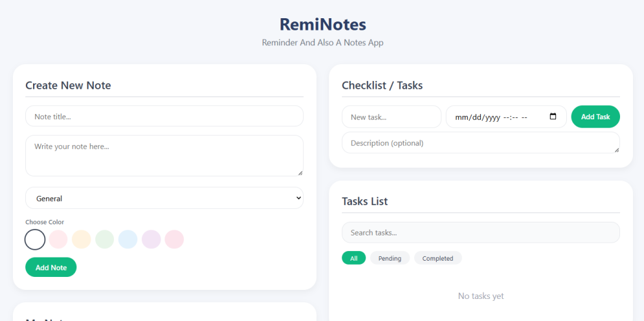Open the calendar picker icon in date field

tap(553, 116)
